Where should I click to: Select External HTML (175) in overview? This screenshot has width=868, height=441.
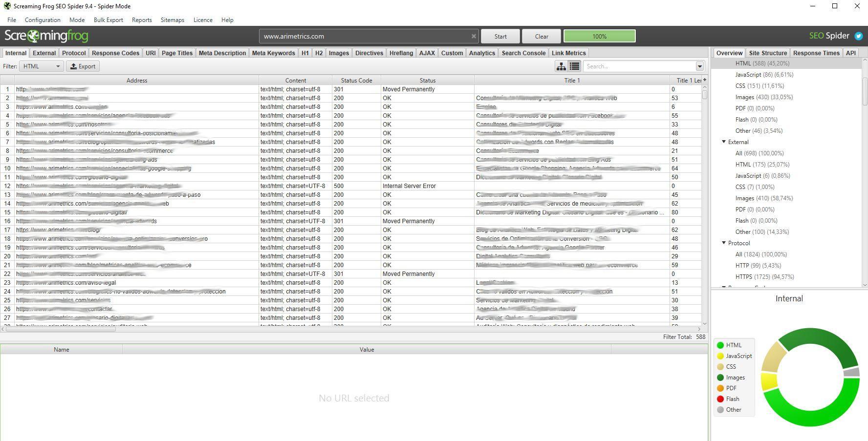pyautogui.click(x=762, y=165)
